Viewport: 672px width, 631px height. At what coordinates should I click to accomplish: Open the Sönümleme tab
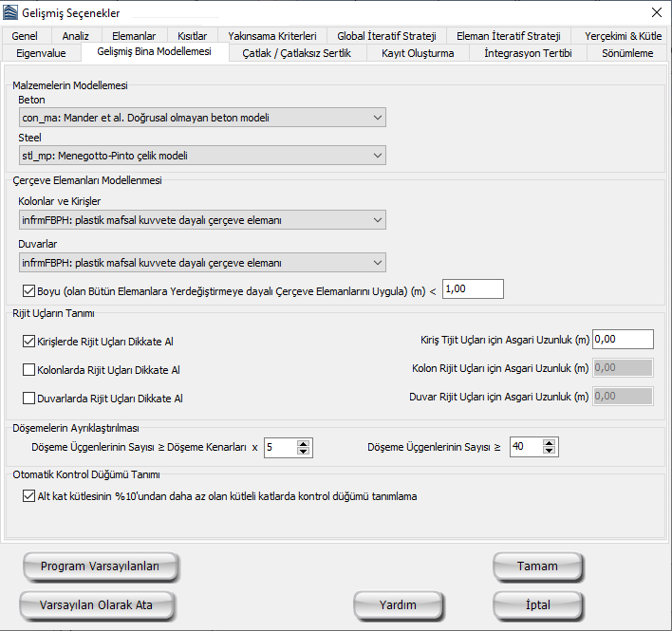click(627, 53)
